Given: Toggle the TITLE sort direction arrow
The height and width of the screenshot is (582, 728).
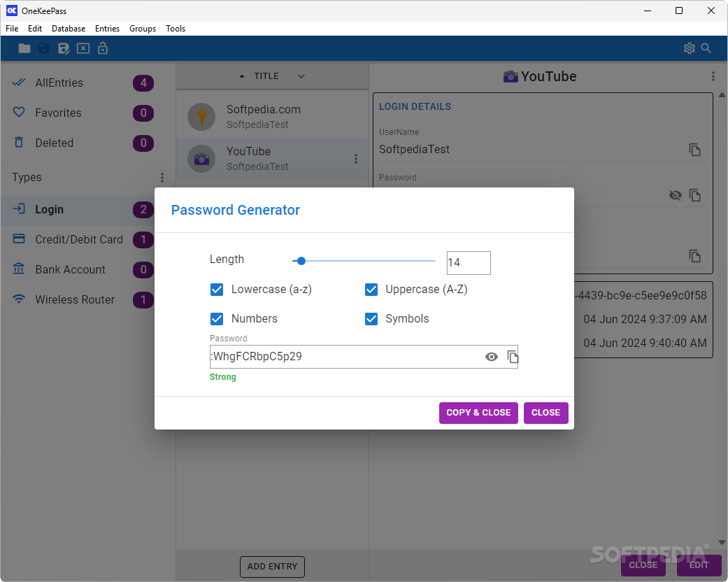Looking at the screenshot, I should (x=241, y=76).
